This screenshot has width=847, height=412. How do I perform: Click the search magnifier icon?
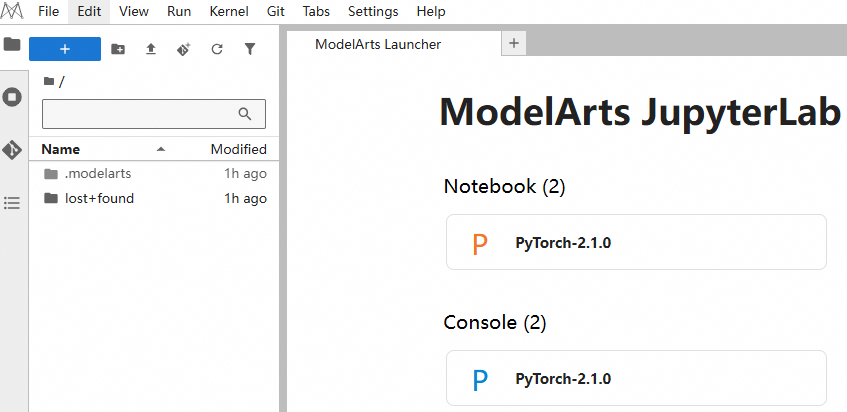pos(245,114)
